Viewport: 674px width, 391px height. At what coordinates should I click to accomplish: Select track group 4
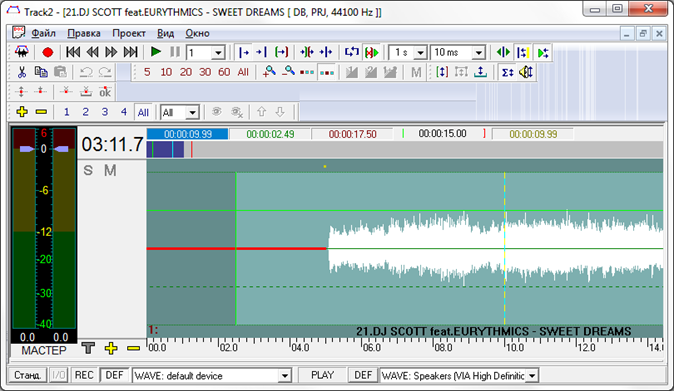124,112
